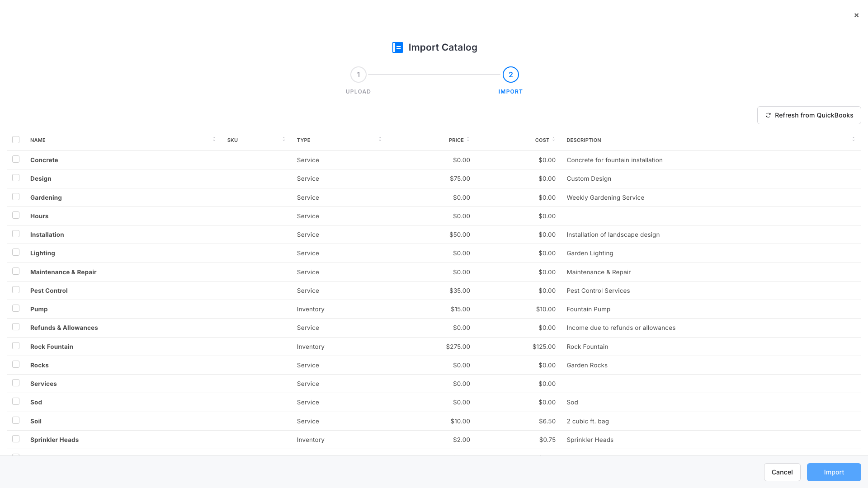Sort by Cost column arrows
This screenshot has width=868, height=488.
[x=553, y=139]
